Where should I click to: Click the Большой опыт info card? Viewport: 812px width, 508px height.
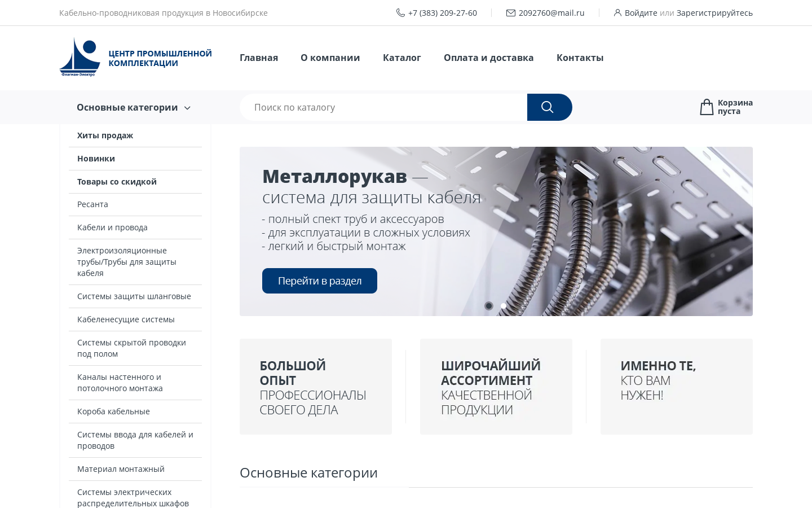pos(316,387)
